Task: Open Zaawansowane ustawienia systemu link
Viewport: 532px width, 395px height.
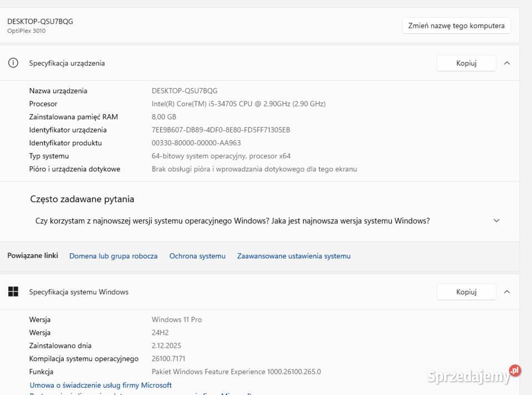Action: tap(294, 256)
